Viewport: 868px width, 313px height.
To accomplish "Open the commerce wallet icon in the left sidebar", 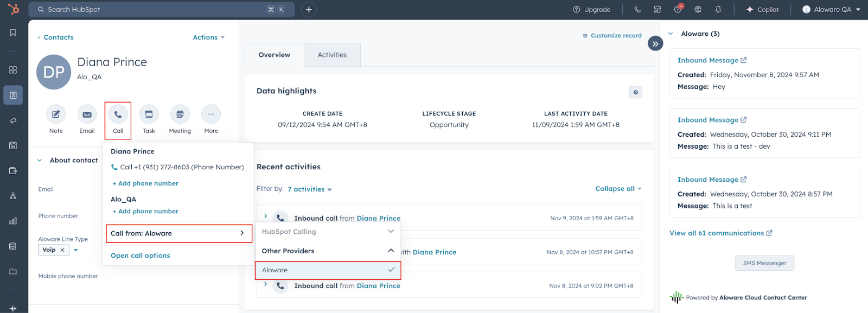I will (x=13, y=171).
